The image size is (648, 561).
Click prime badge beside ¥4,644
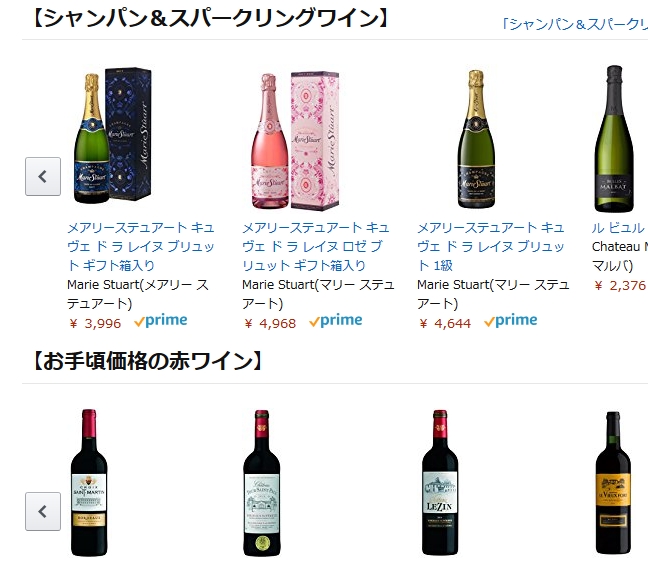point(511,320)
